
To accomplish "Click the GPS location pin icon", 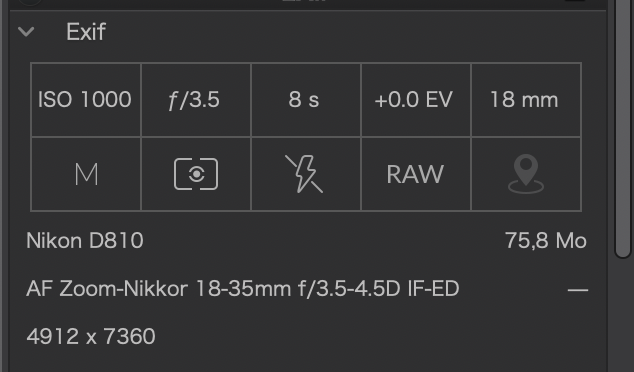I will coord(526,174).
